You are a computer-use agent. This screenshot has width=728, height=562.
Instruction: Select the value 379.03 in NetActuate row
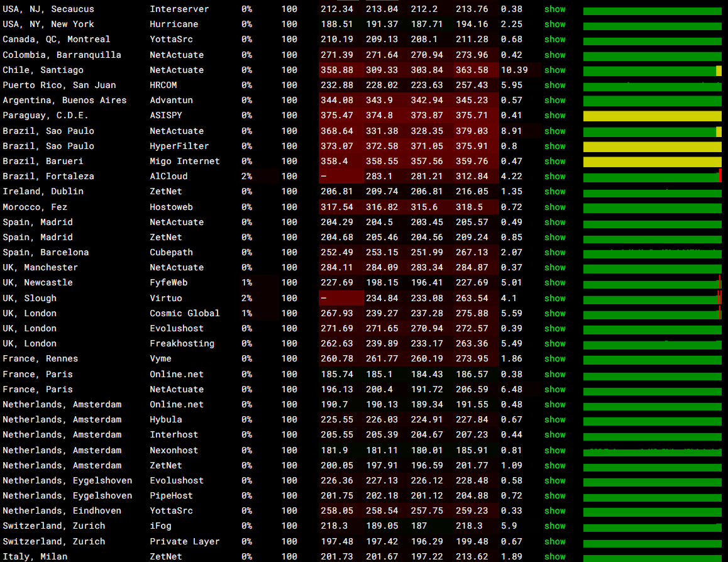[472, 131]
